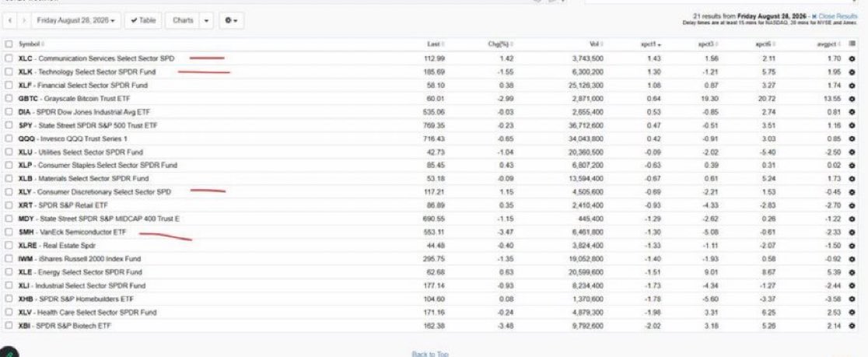868x357 pixels.
Task: Expand the Charts dropdown arrow
Action: coord(206,20)
